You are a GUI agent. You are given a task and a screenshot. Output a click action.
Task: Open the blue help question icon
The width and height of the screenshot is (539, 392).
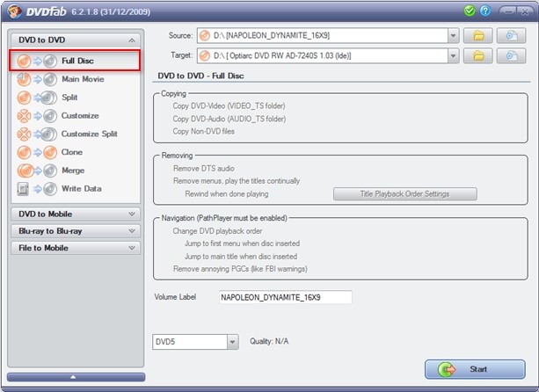(485, 11)
